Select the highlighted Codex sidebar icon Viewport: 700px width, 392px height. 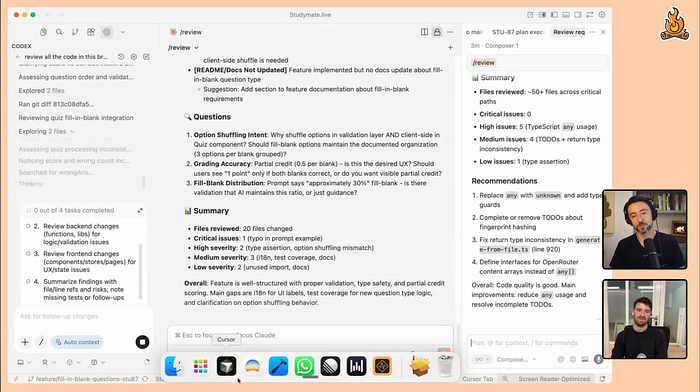(107, 32)
